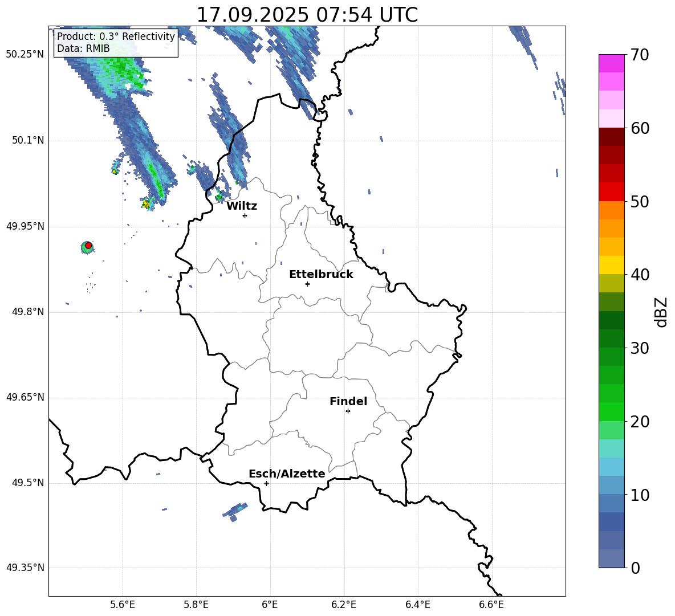Click the colorbar tick label 70

(x=640, y=55)
